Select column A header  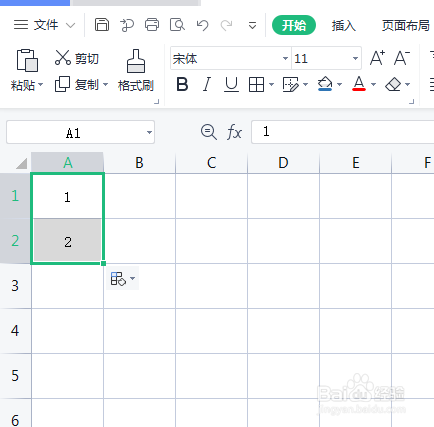tap(68, 163)
